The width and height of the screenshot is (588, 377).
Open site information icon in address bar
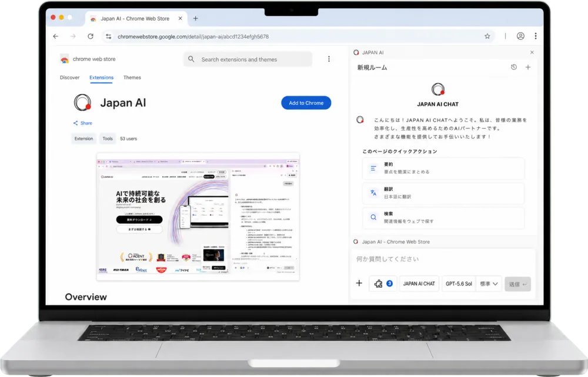coord(108,36)
